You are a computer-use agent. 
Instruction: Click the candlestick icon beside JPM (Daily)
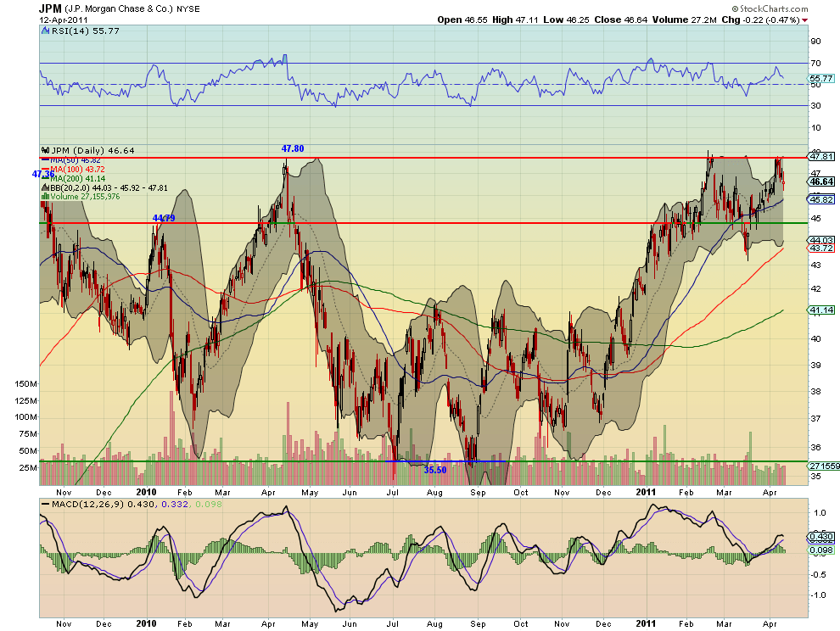tap(45, 150)
